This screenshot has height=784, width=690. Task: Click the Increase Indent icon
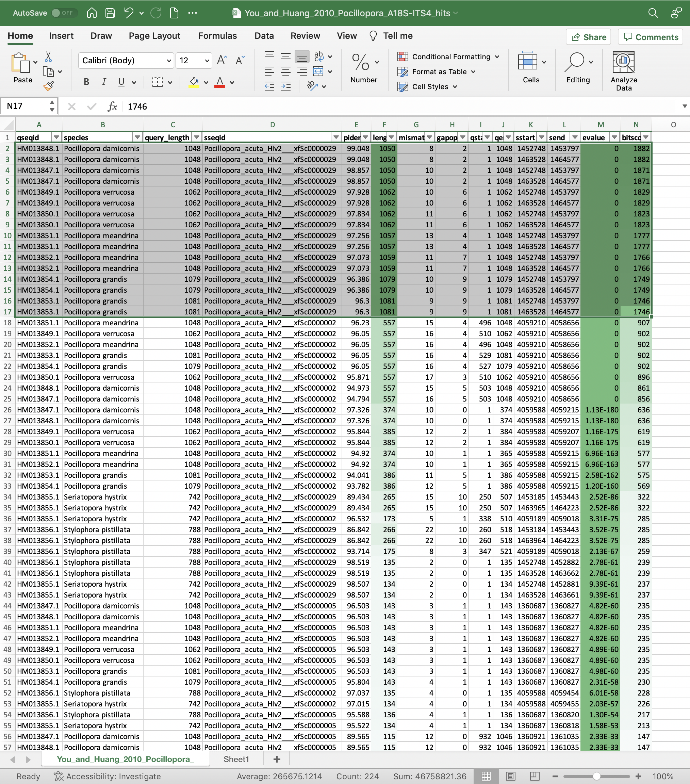[286, 86]
